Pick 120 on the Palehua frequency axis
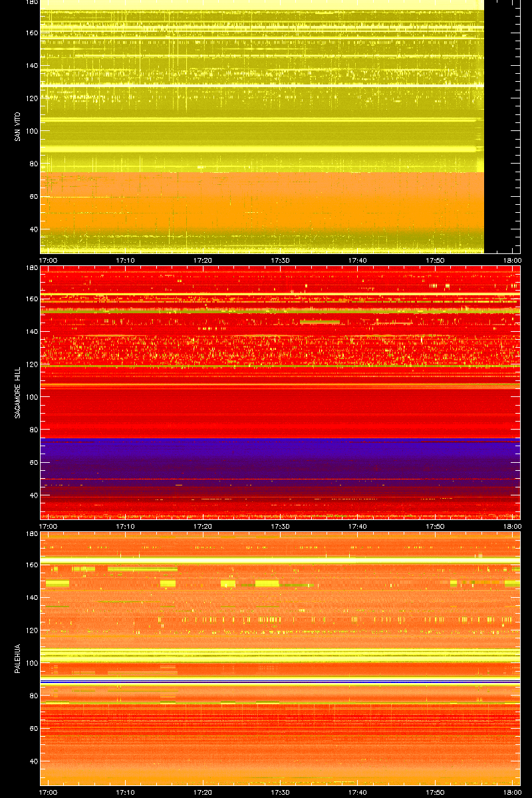 [31, 630]
